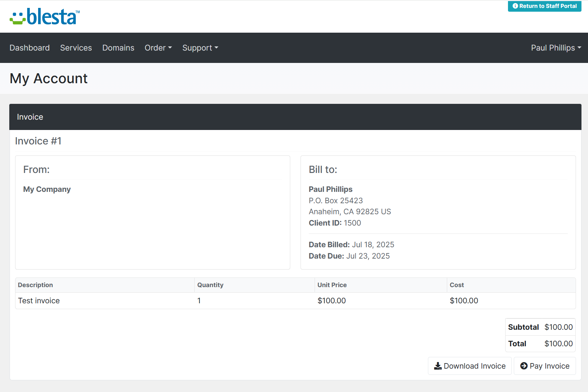The height and width of the screenshot is (392, 588).
Task: Click the Unit Price column header
Action: 332,285
